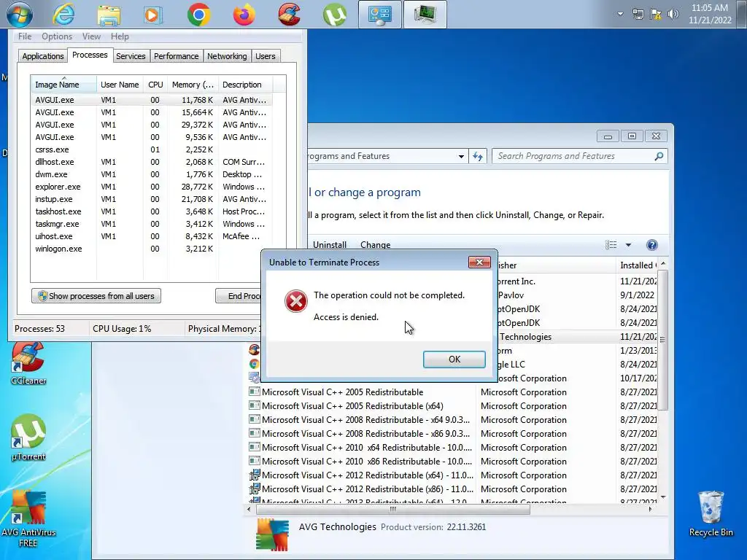The image size is (747, 560).
Task: Open the address bar dropdown arrow
Action: pos(461,156)
